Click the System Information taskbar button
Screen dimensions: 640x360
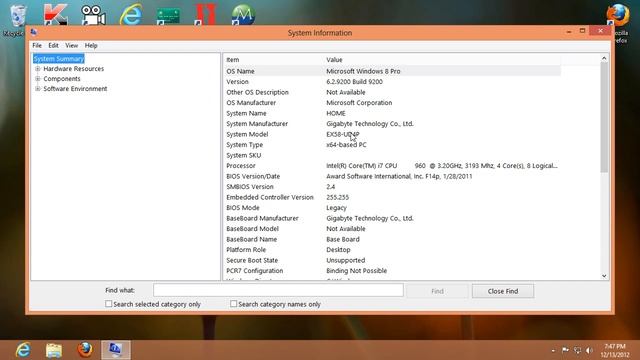click(116, 350)
